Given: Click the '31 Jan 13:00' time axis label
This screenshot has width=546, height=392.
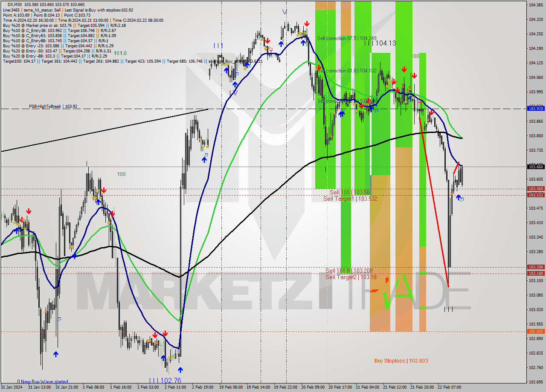Looking at the screenshot, I should tap(39, 387).
